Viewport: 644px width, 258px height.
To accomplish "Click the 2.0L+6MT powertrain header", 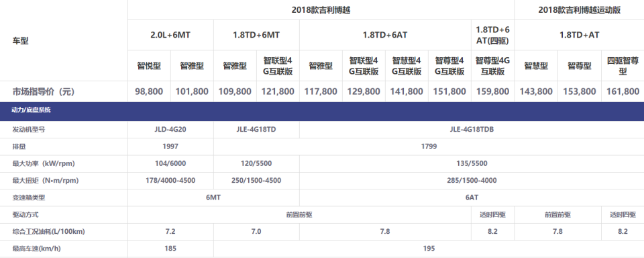I will [x=170, y=35].
